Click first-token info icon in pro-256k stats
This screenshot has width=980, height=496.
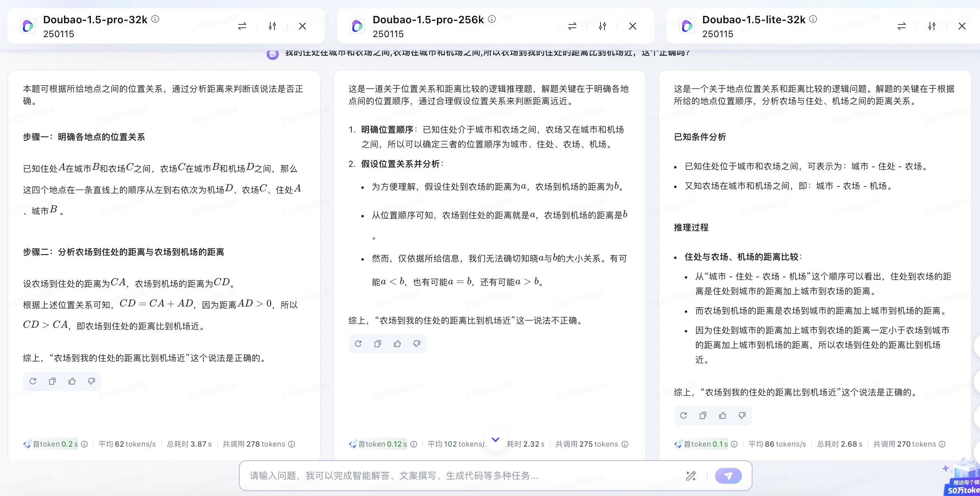click(x=414, y=444)
